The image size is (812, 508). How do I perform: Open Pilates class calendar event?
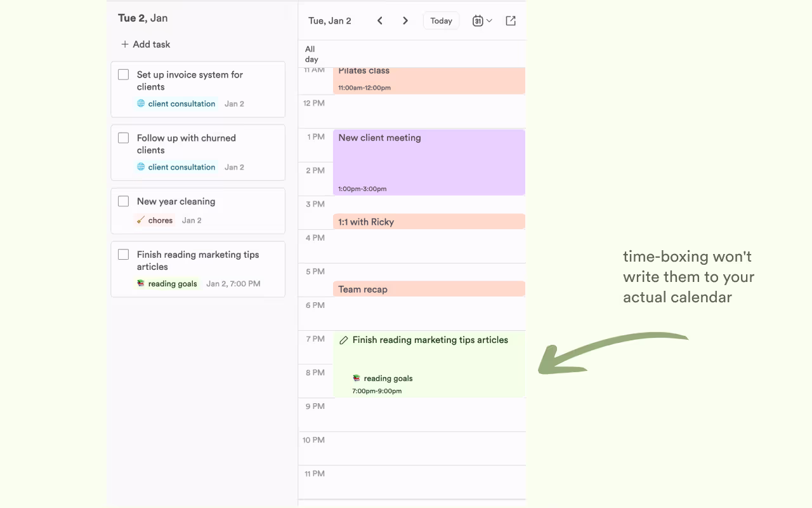(429, 81)
